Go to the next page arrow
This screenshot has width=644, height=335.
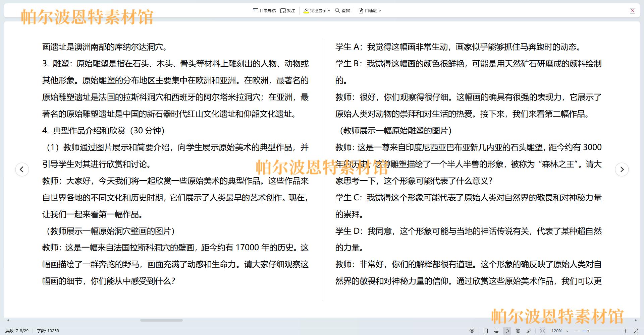622,169
